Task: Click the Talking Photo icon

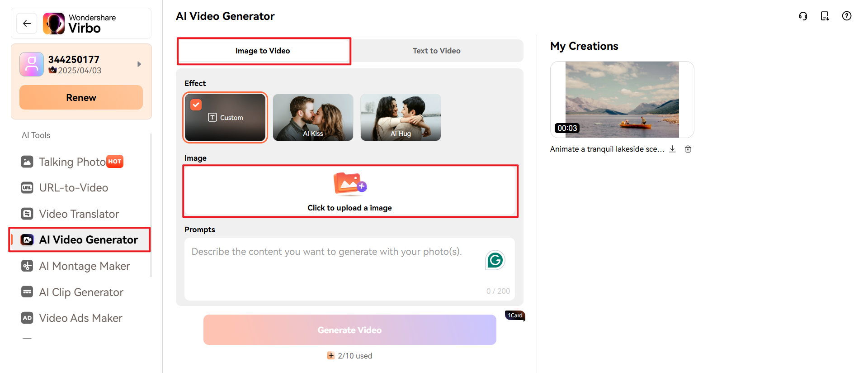Action: point(27,162)
